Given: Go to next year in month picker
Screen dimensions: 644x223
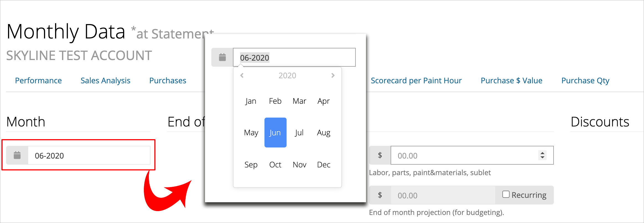Looking at the screenshot, I should 333,76.
